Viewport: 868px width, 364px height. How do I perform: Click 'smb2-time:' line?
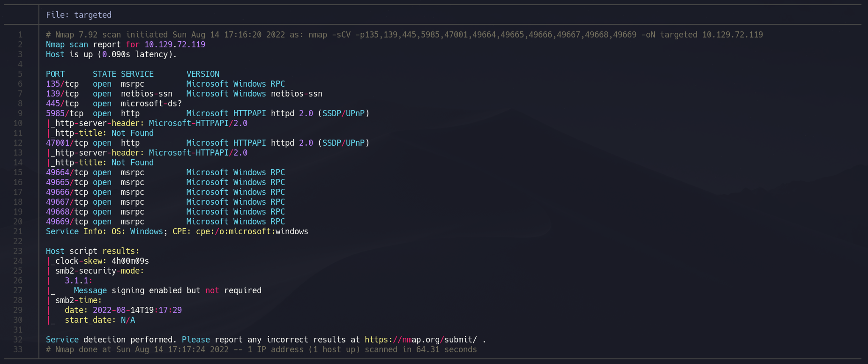click(79, 300)
